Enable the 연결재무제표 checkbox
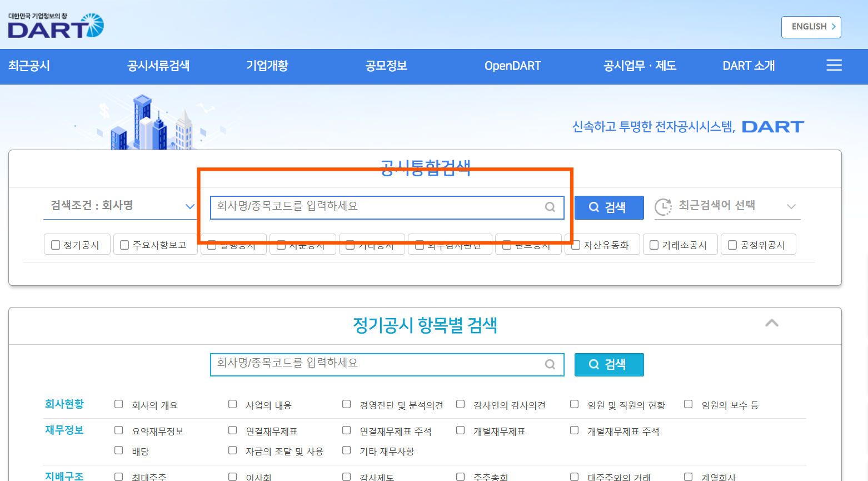 (x=233, y=430)
